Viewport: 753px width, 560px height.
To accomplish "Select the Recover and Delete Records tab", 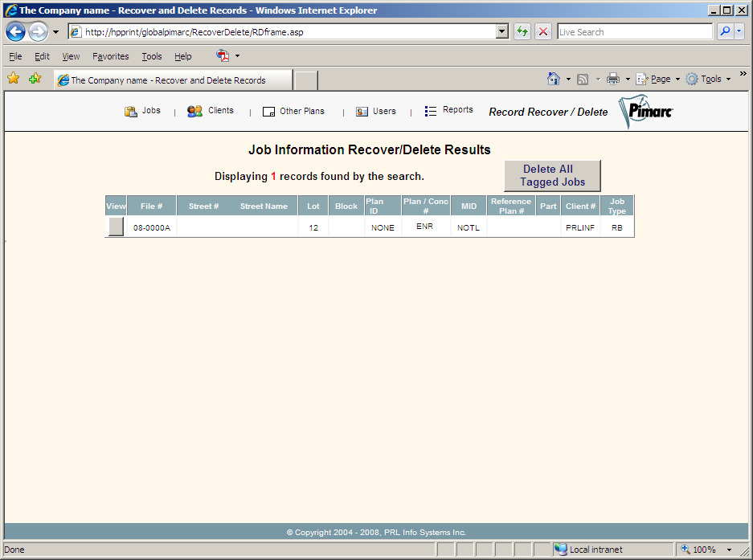I will pyautogui.click(x=173, y=80).
